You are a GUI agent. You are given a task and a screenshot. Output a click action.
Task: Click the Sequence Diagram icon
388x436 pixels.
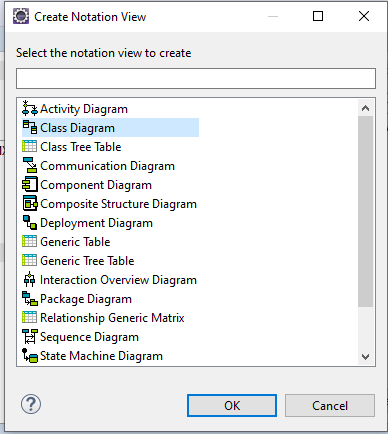pos(30,336)
